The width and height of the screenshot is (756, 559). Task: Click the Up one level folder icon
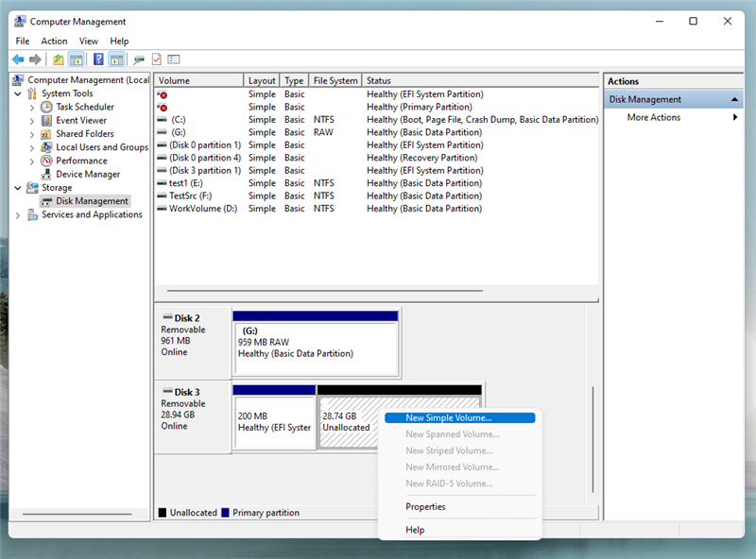coord(59,59)
